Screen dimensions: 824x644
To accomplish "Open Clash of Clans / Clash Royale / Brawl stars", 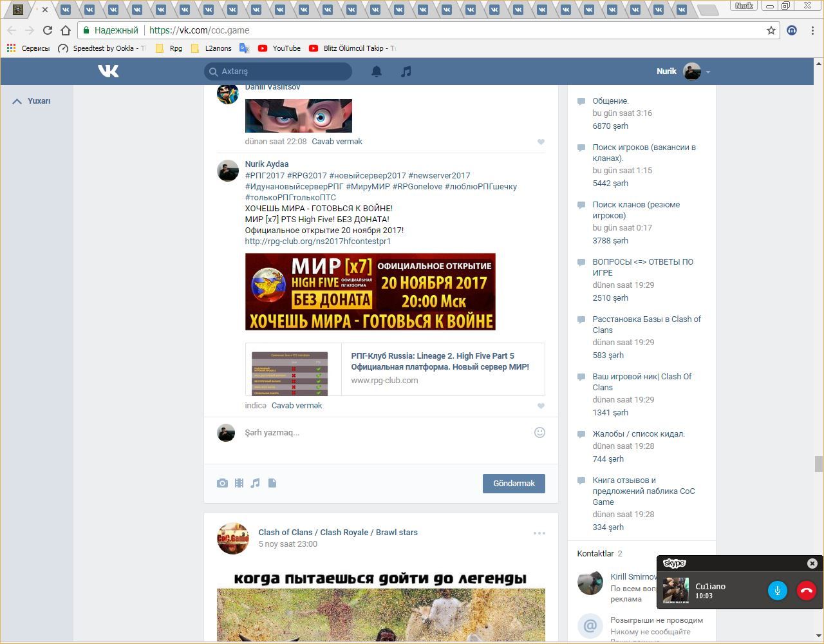I will pyautogui.click(x=338, y=533).
